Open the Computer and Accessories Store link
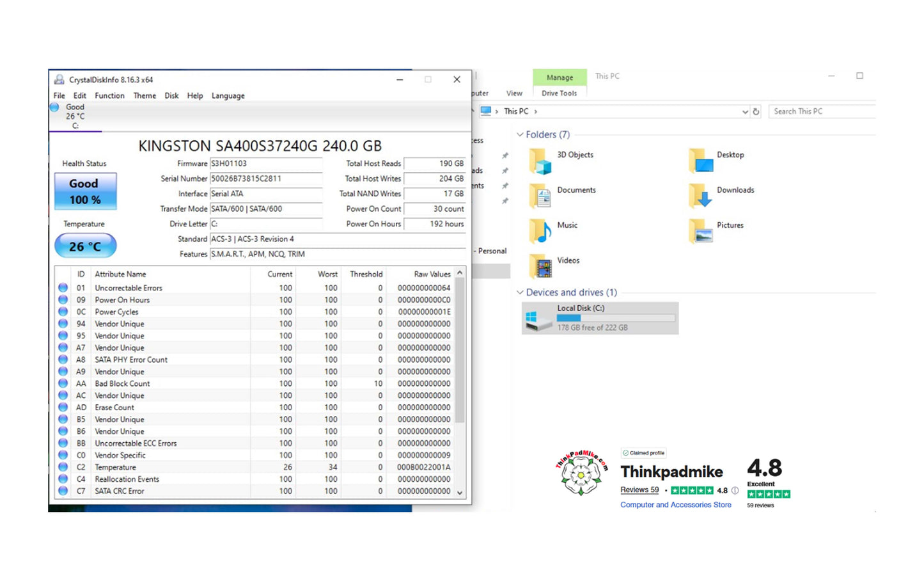The width and height of the screenshot is (924, 581). [x=675, y=505]
